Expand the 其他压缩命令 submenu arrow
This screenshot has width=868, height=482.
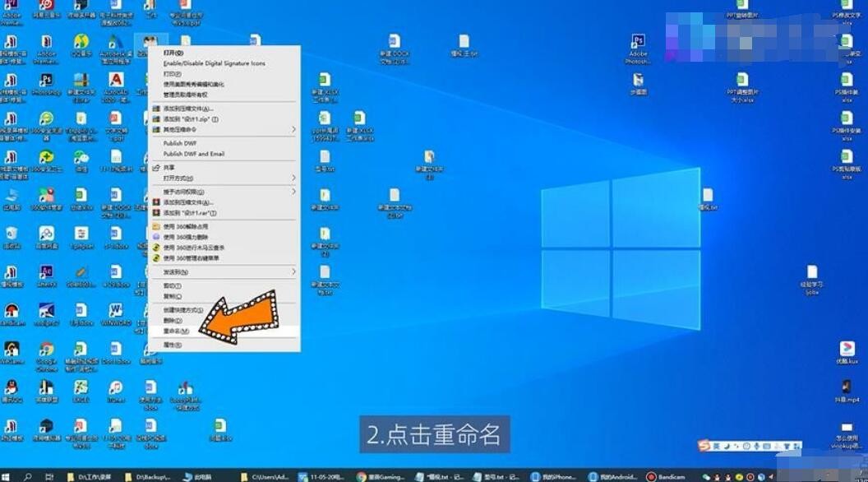293,130
